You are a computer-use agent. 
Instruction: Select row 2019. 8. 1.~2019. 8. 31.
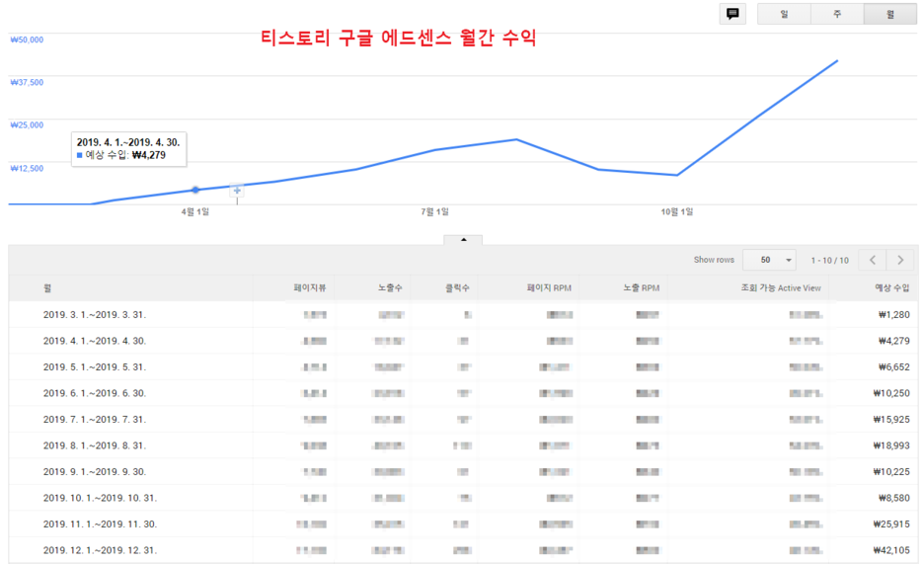click(x=463, y=445)
